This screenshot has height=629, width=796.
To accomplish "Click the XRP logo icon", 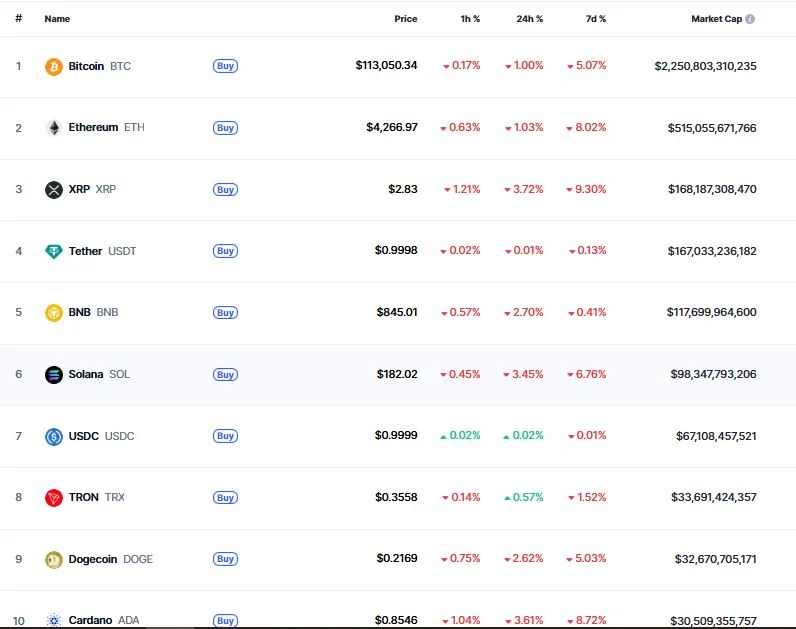I will pos(54,190).
